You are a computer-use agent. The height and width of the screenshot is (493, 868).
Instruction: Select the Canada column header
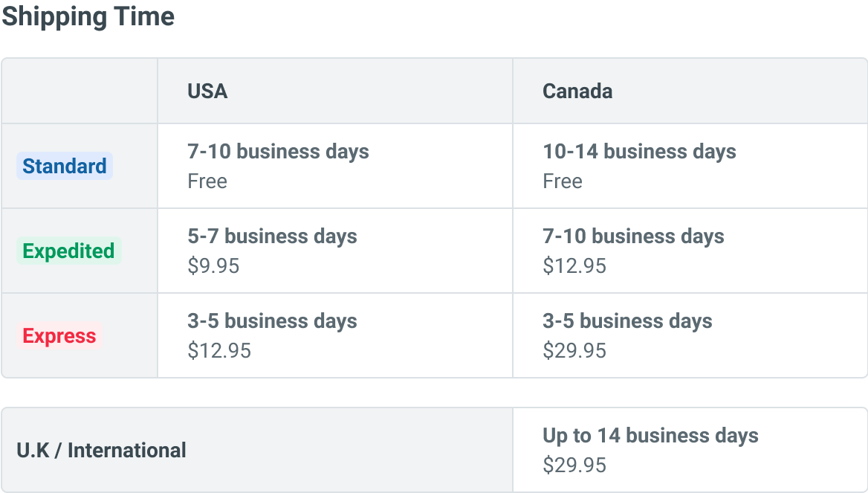point(577,91)
